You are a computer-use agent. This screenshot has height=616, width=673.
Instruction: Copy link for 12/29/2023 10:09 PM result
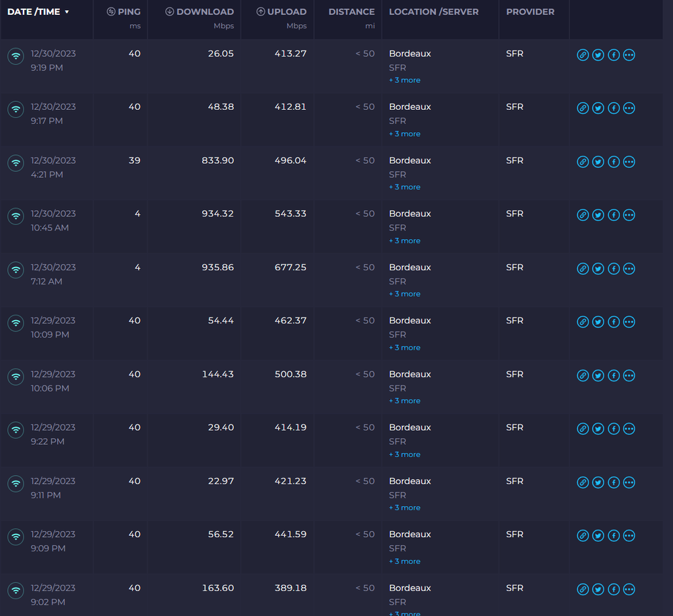click(x=583, y=322)
